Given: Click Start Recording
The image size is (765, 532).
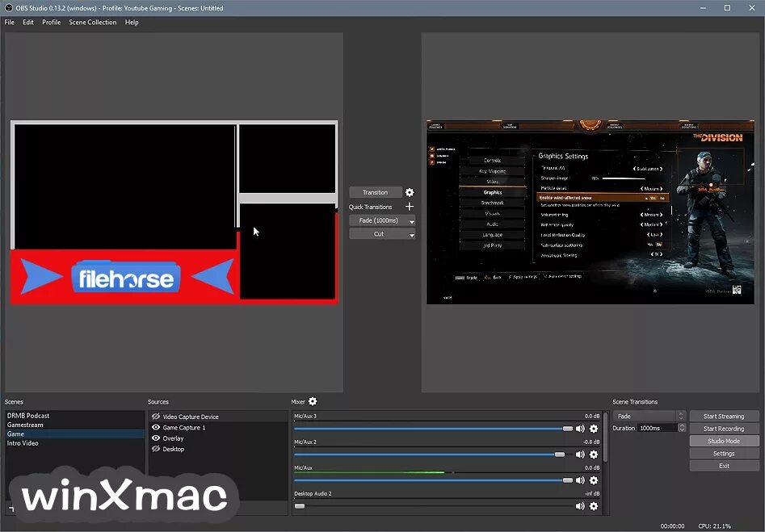Looking at the screenshot, I should tap(724, 429).
